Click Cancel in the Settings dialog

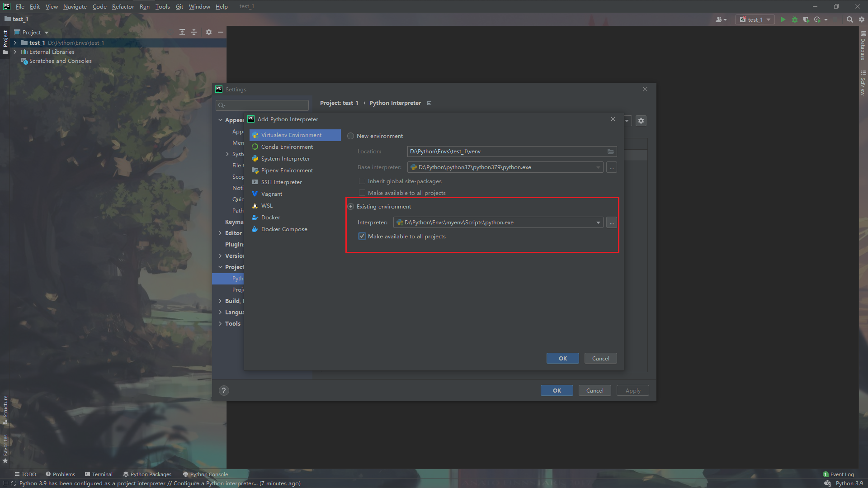point(595,391)
